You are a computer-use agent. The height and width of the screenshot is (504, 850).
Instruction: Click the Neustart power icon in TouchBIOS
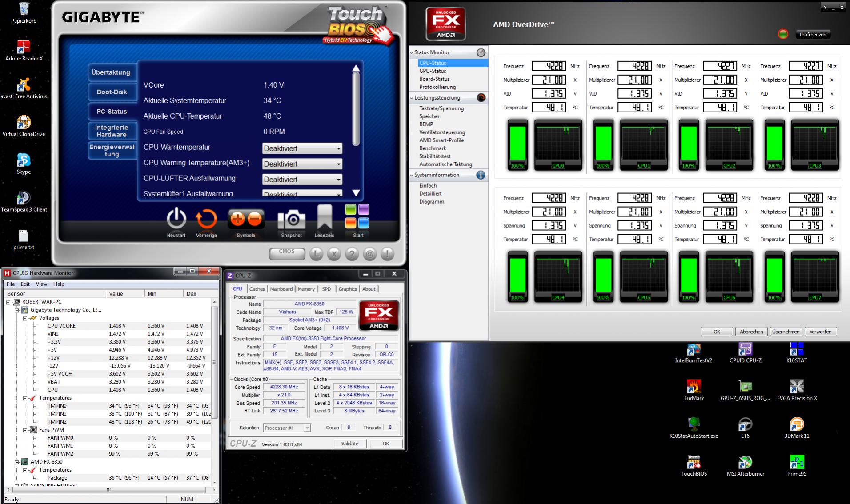pos(176,219)
